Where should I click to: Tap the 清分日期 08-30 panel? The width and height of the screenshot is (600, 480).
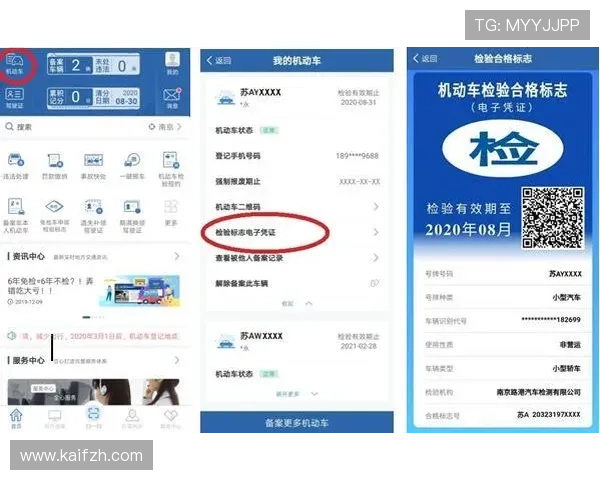[116, 98]
